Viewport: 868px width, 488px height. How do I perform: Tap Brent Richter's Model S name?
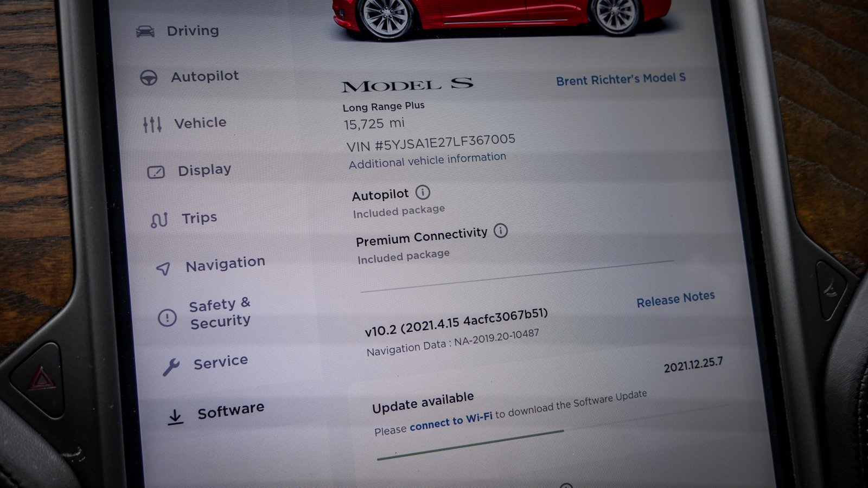pos(621,79)
